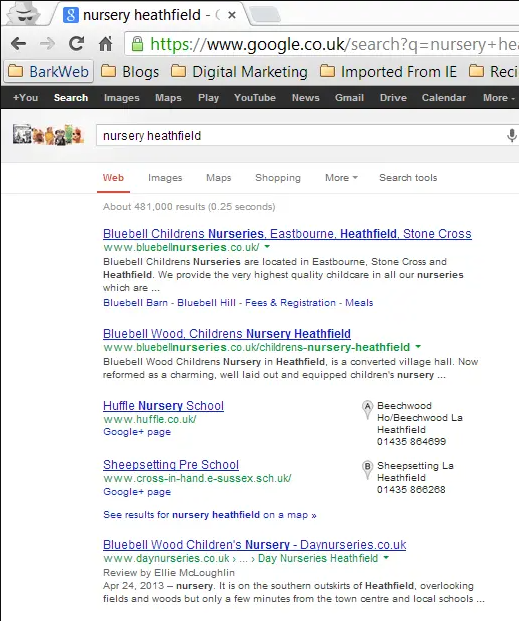Open the browser home page icon
This screenshot has height=621, width=519.
105,44
